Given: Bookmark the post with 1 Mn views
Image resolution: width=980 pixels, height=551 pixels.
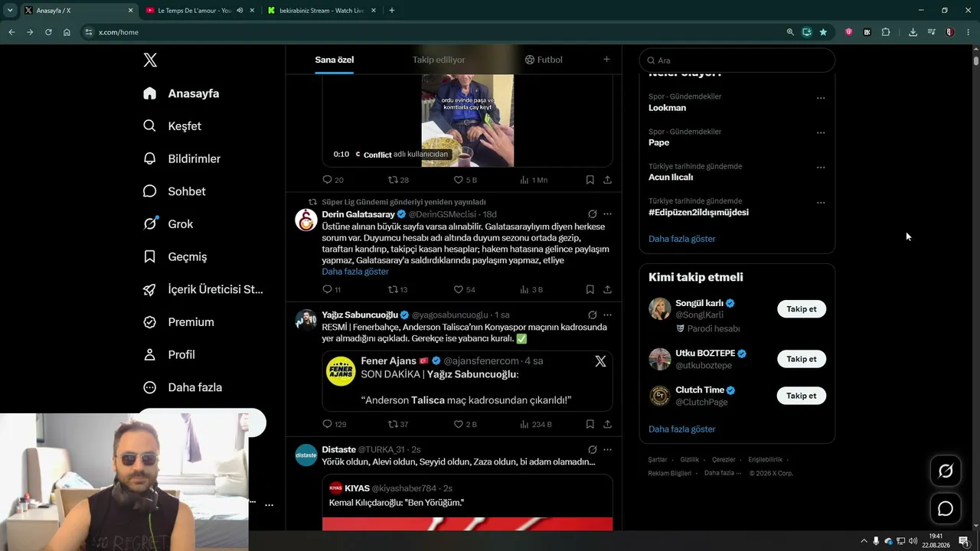Looking at the screenshot, I should point(590,180).
